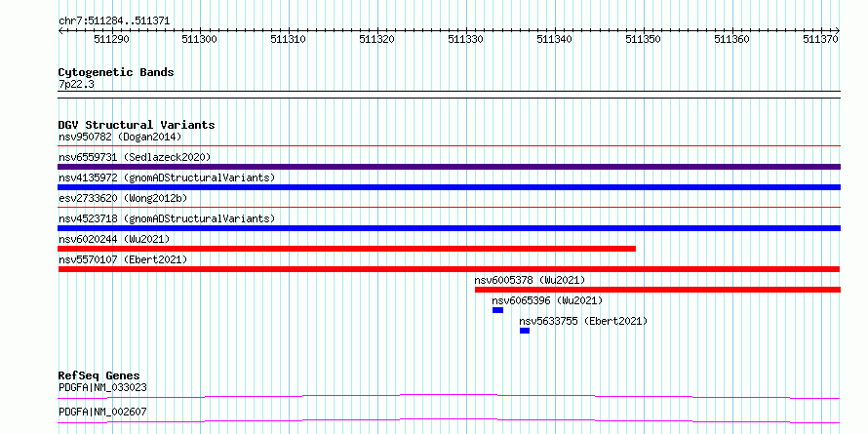The image size is (868, 434).
Task: Select the purple nsv6559731 variant bar
Action: point(449,167)
